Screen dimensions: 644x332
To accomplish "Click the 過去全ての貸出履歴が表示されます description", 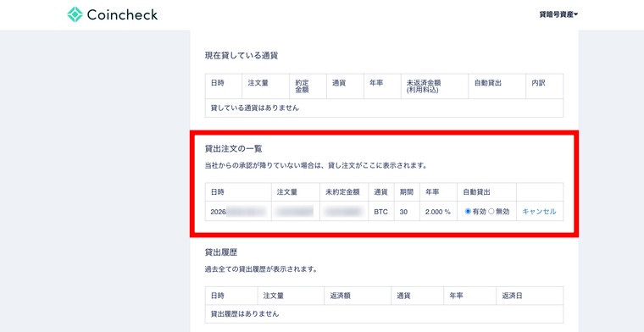I will tap(261, 270).
